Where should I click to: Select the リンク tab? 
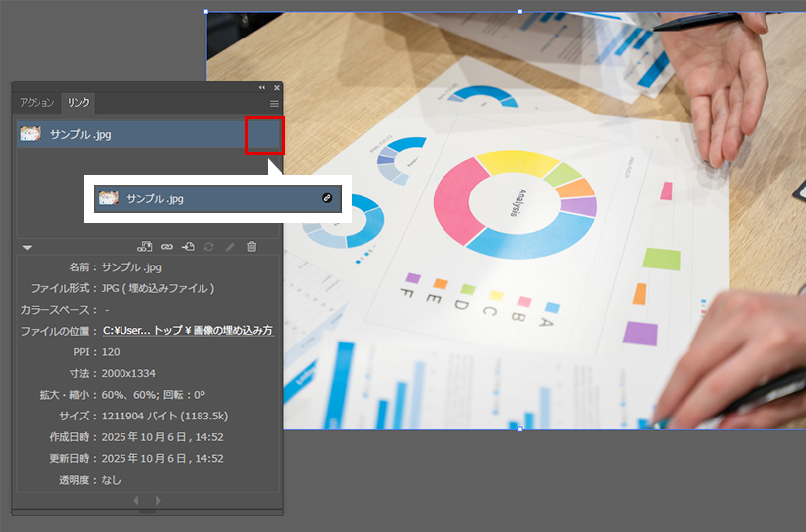click(x=78, y=103)
